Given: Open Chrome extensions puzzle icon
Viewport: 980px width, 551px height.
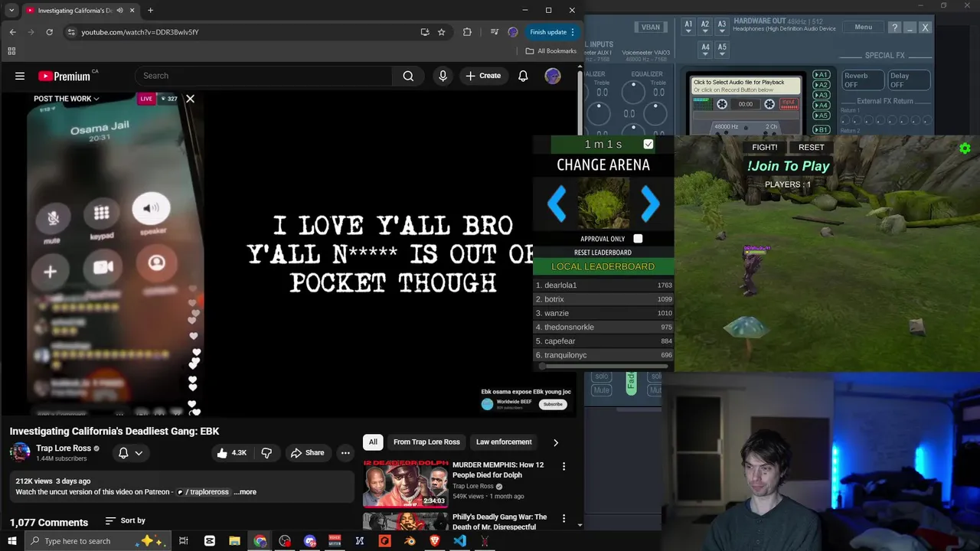Looking at the screenshot, I should [x=467, y=32].
